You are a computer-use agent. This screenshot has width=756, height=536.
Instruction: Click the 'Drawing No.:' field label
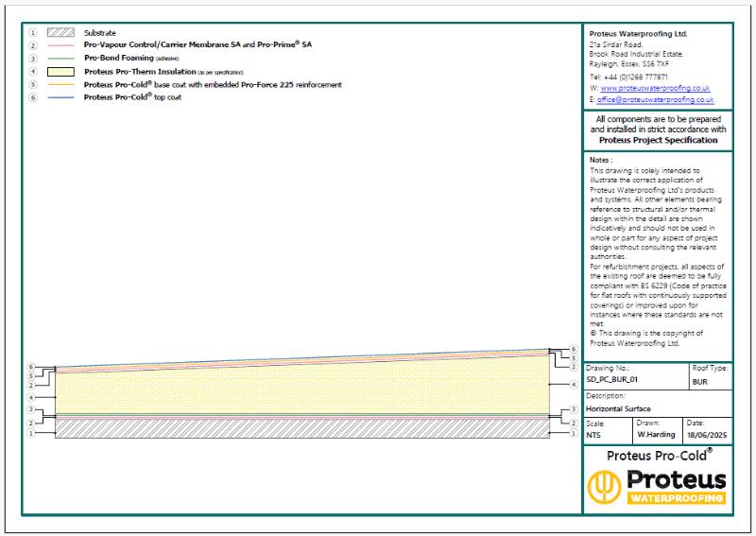(x=607, y=368)
